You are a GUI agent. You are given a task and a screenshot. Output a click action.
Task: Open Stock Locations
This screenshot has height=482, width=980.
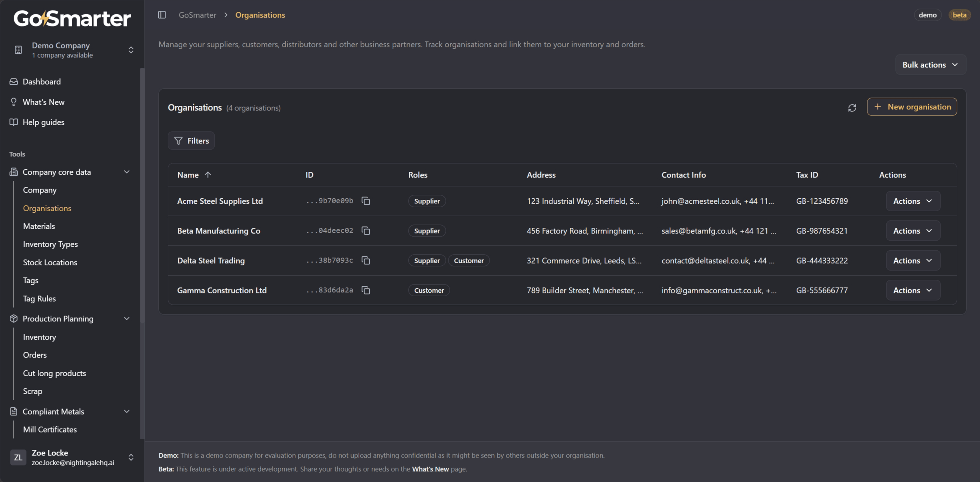tap(50, 262)
